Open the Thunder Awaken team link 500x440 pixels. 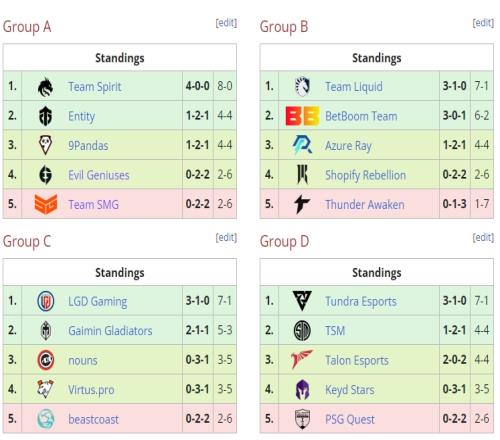pos(365,204)
